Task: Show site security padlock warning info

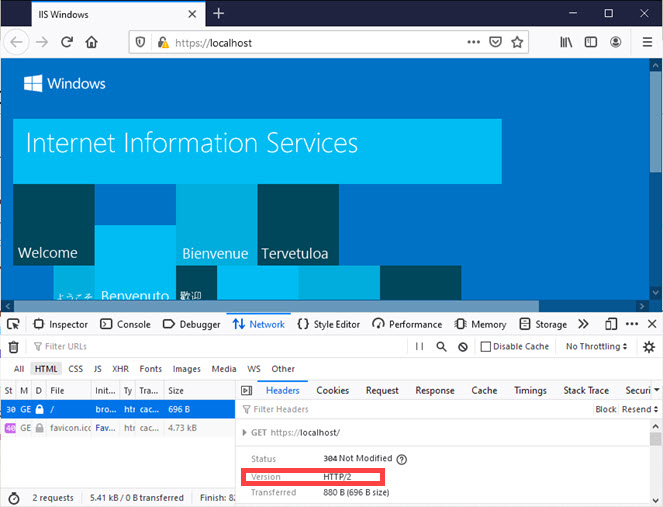Action: [163, 42]
